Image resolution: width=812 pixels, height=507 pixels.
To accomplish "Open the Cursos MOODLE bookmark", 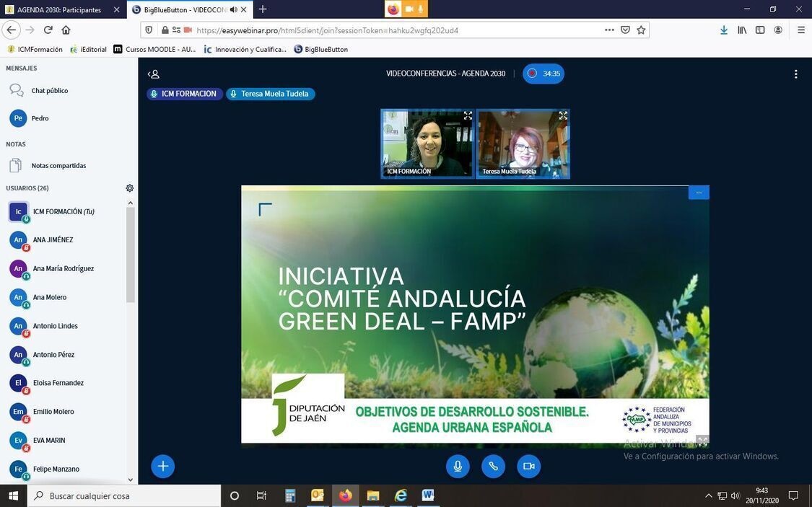I will (x=154, y=49).
